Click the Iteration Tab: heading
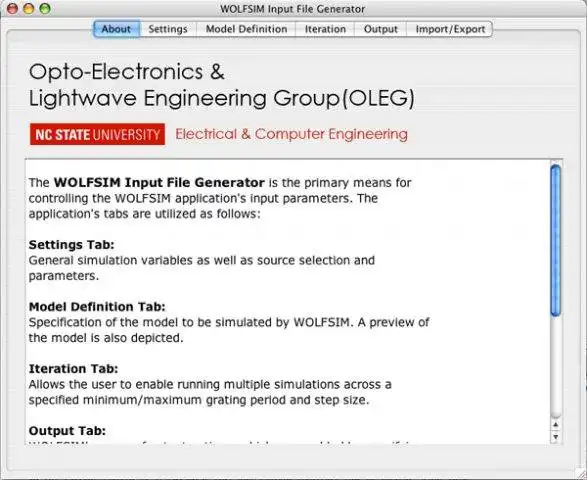The width and height of the screenshot is (587, 480). click(73, 369)
